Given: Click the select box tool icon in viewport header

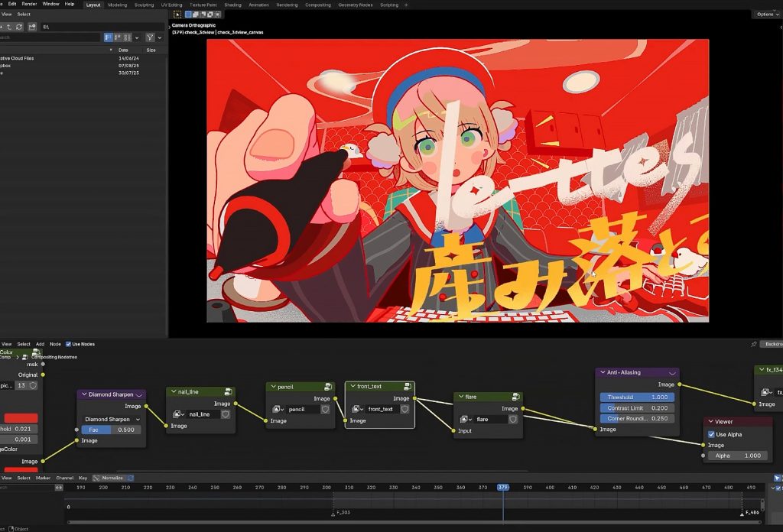Looking at the screenshot, I should pyautogui.click(x=177, y=14).
